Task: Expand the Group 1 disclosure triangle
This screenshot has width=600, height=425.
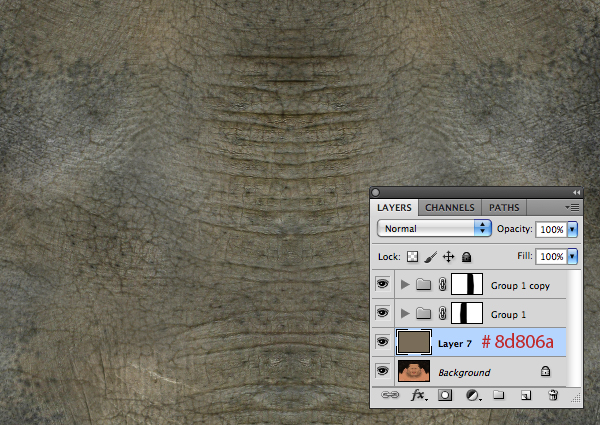Action: [405, 313]
